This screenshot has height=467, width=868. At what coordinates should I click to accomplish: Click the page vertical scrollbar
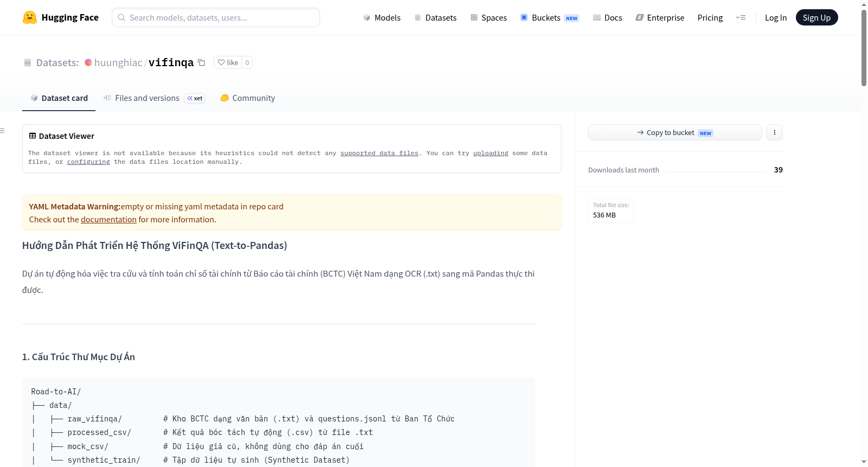point(864,48)
